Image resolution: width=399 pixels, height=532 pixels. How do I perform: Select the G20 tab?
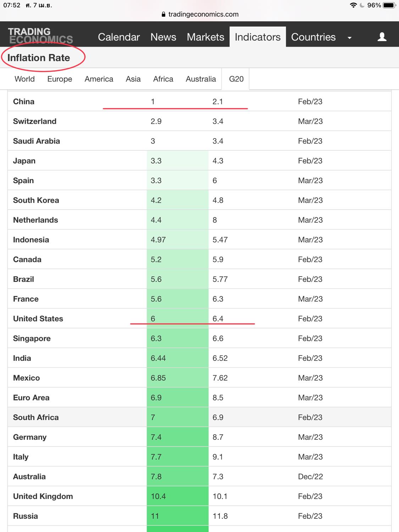[236, 79]
